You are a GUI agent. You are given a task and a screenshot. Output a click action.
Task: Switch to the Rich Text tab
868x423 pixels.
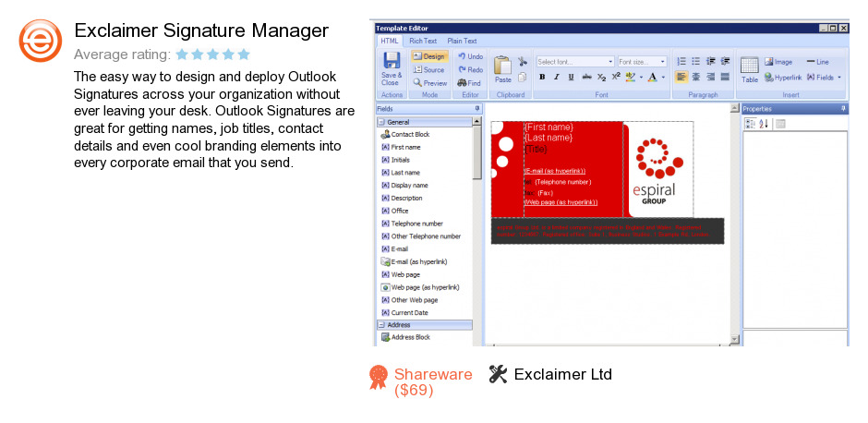423,41
